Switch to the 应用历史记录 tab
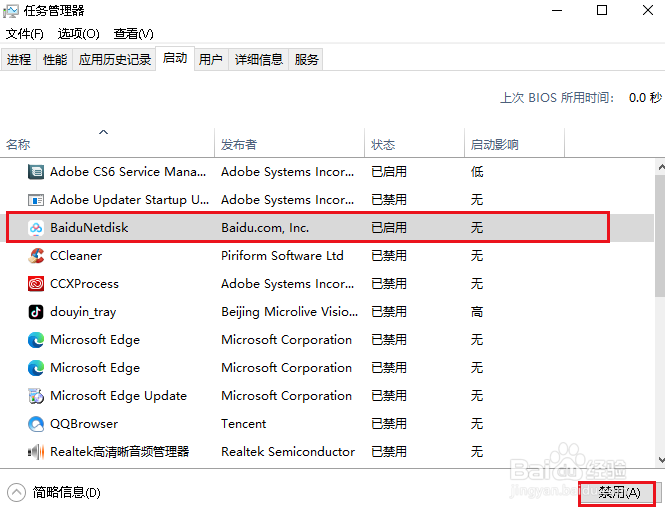The width and height of the screenshot is (665, 514). 115,59
